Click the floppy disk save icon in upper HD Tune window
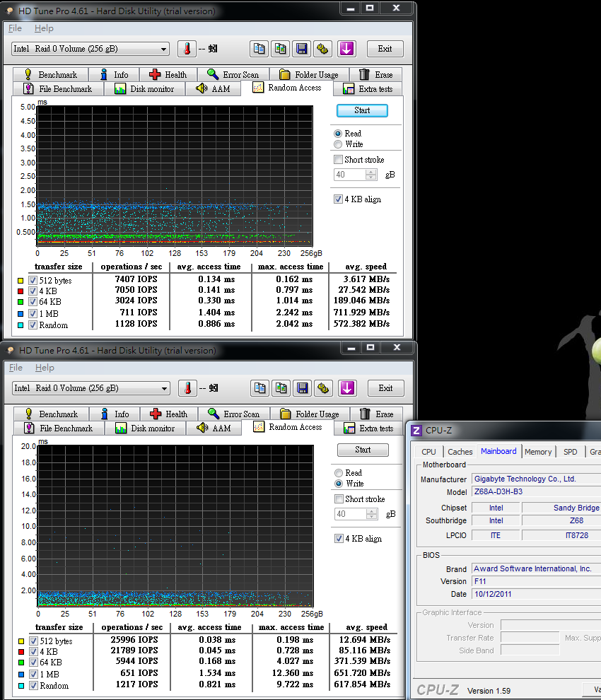 coord(302,49)
